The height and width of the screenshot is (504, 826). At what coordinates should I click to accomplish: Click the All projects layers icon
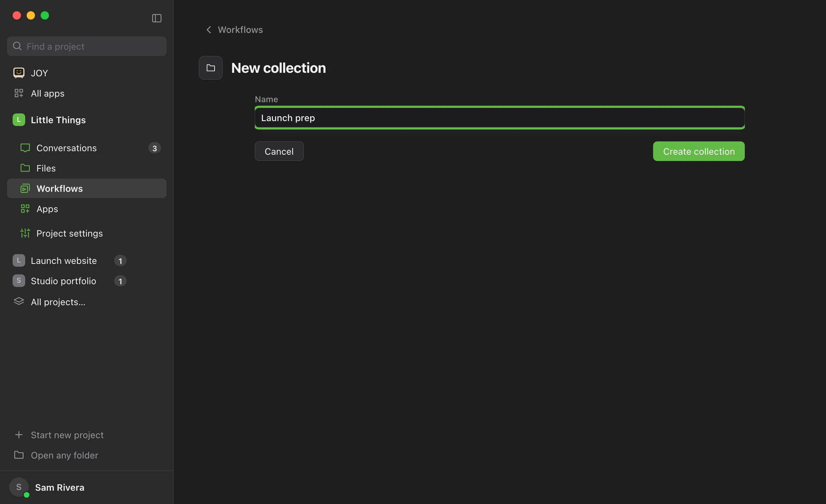click(x=19, y=301)
